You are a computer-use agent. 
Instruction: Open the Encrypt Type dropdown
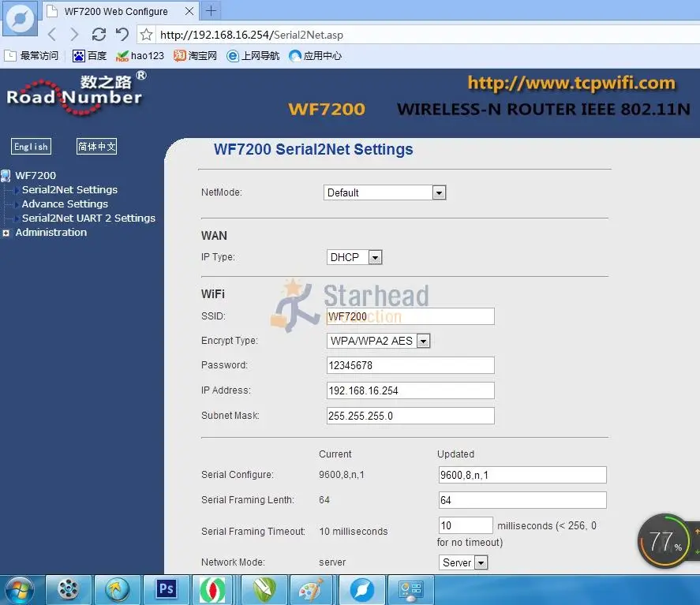(x=378, y=341)
